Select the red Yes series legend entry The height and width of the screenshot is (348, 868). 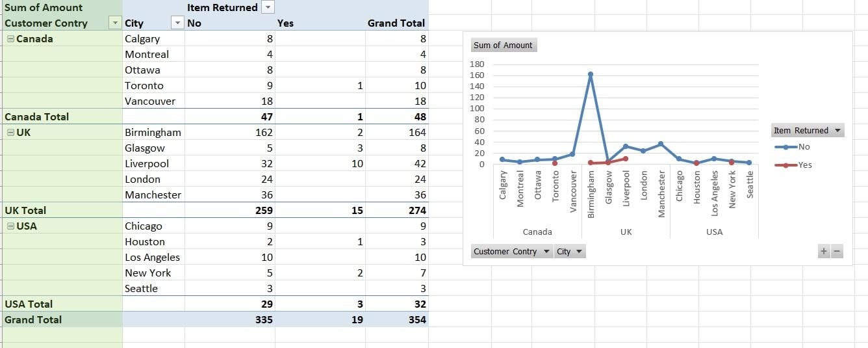tap(793, 165)
